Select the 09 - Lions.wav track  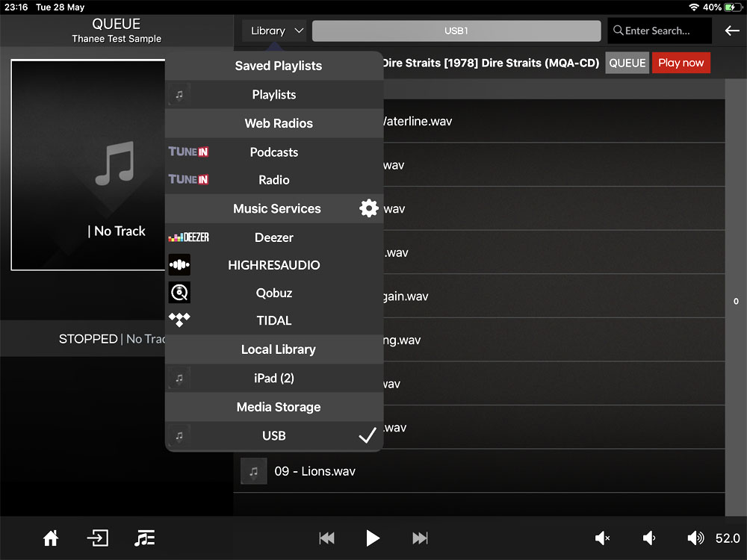click(x=314, y=472)
